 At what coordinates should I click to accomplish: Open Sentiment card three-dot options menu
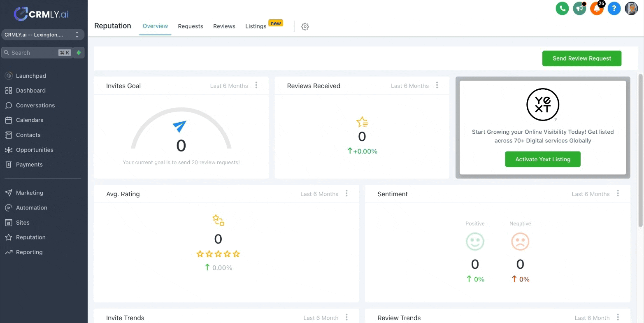[618, 193]
